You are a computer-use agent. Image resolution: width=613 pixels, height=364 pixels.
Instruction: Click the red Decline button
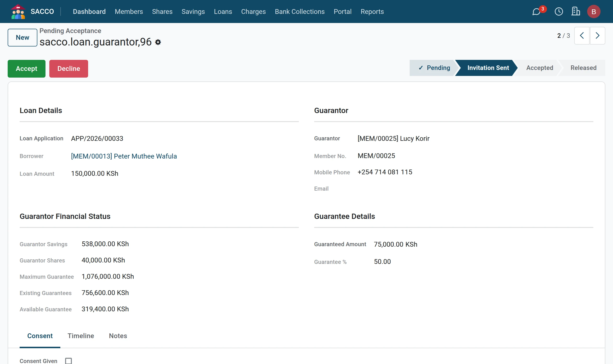pyautogui.click(x=69, y=69)
